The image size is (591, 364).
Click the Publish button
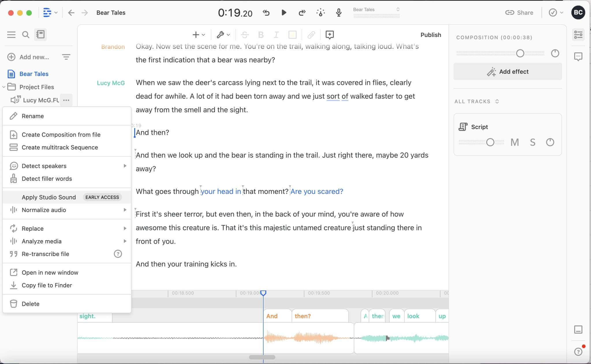pyautogui.click(x=430, y=35)
